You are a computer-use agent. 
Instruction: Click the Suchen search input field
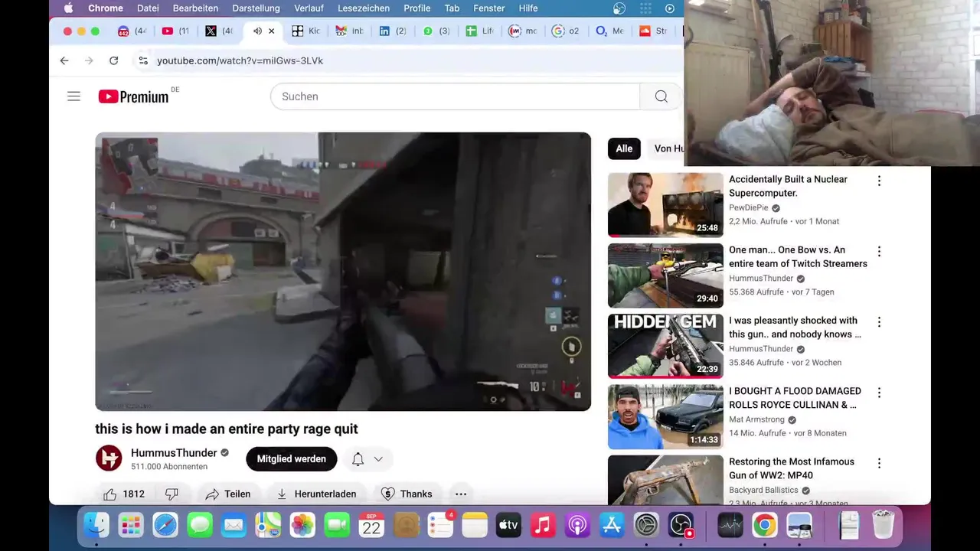455,96
